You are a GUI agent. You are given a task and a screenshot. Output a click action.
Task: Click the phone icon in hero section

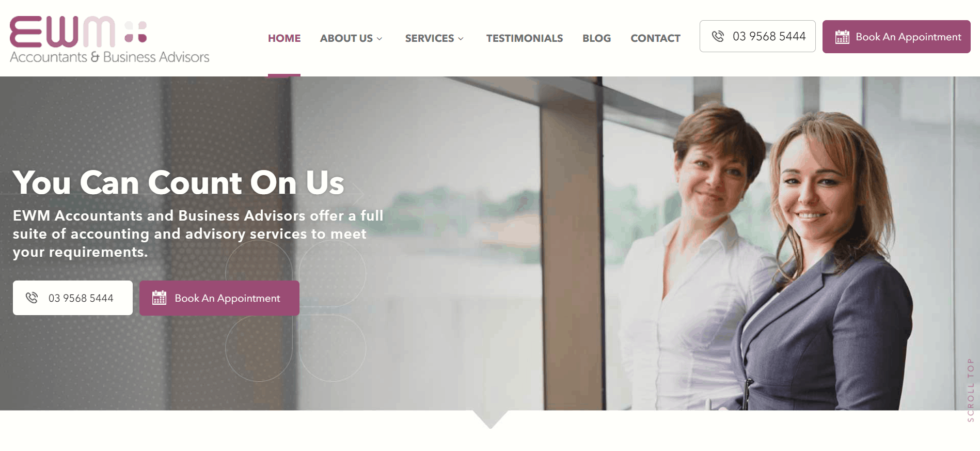click(32, 298)
